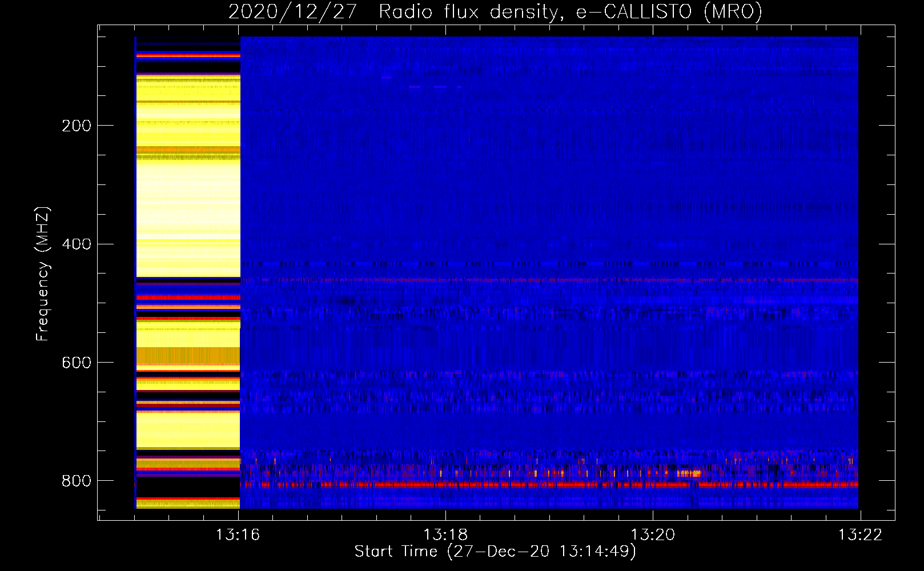Click the '13:20' time tick label
The width and height of the screenshot is (924, 571).
653,534
